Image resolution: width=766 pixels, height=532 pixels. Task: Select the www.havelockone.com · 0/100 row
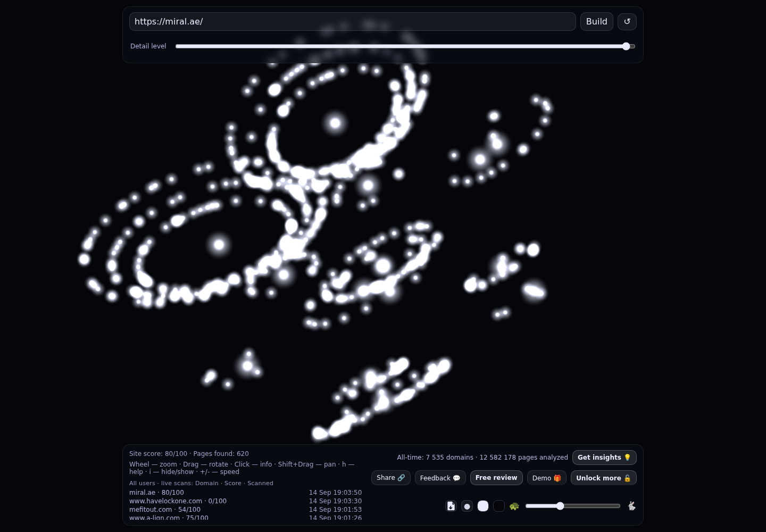[x=245, y=501]
